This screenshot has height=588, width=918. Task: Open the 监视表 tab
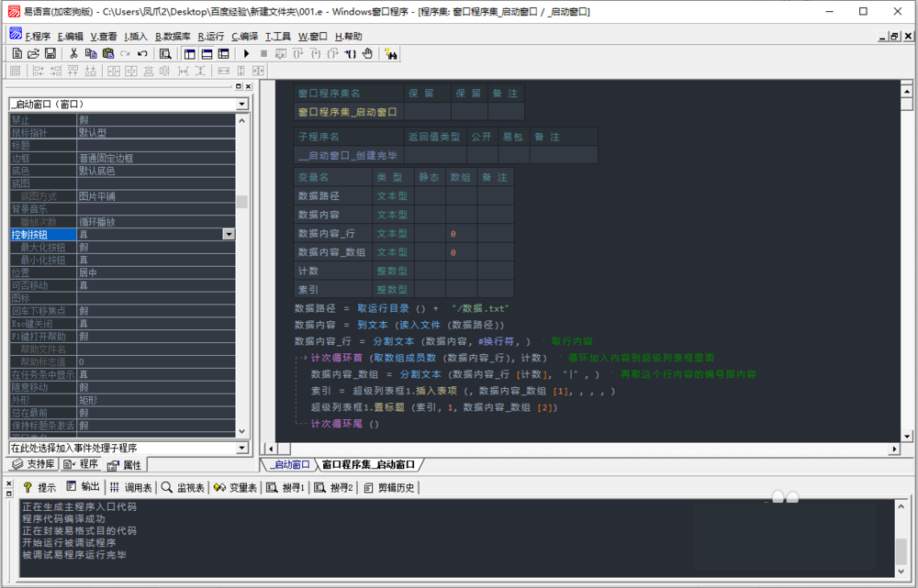[x=184, y=487]
